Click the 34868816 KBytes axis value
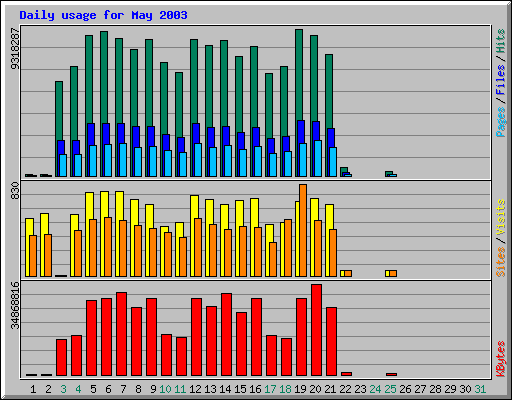 click(15, 305)
